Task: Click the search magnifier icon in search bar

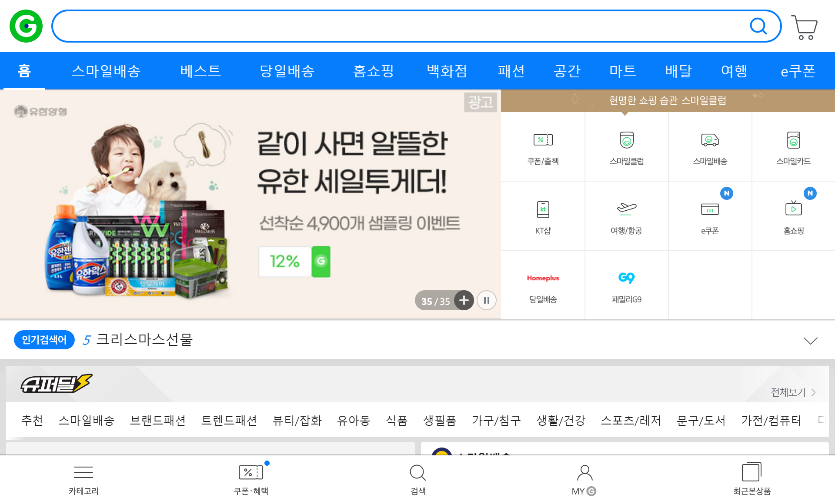Action: 758,26
